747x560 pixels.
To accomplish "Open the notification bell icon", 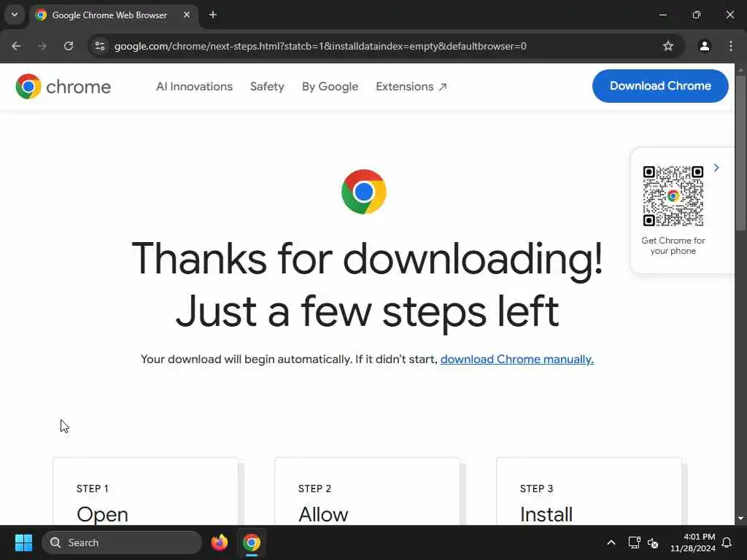I will pyautogui.click(x=727, y=542).
